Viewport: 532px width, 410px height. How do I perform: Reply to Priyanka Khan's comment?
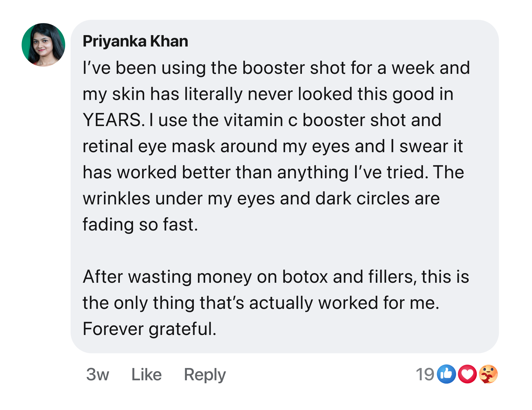pyautogui.click(x=205, y=375)
